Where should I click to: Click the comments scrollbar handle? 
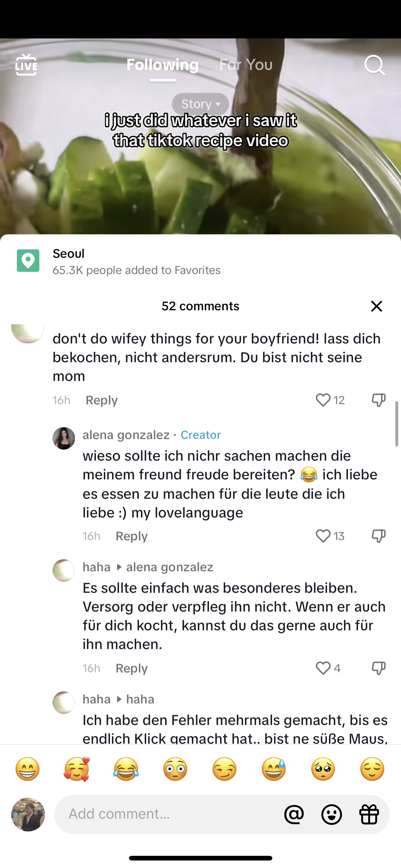click(x=397, y=424)
